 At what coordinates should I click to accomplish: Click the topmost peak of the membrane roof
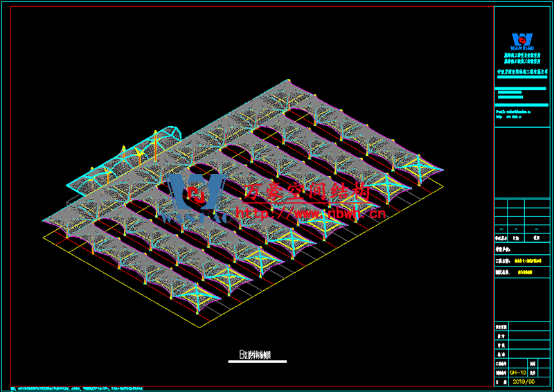click(287, 82)
